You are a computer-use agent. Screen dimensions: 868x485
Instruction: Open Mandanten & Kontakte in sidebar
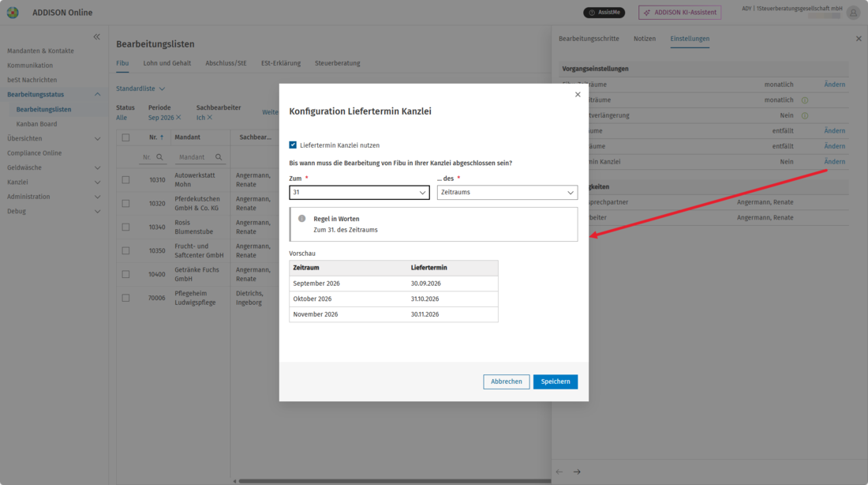[40, 51]
